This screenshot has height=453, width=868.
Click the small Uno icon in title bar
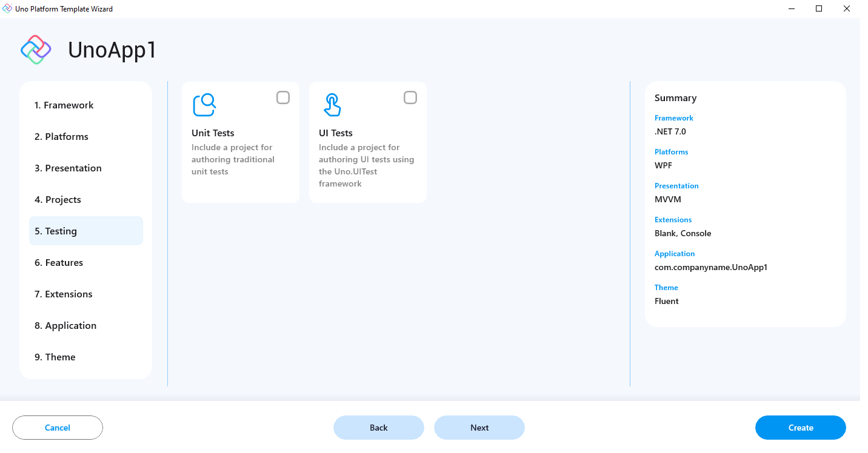[7, 8]
